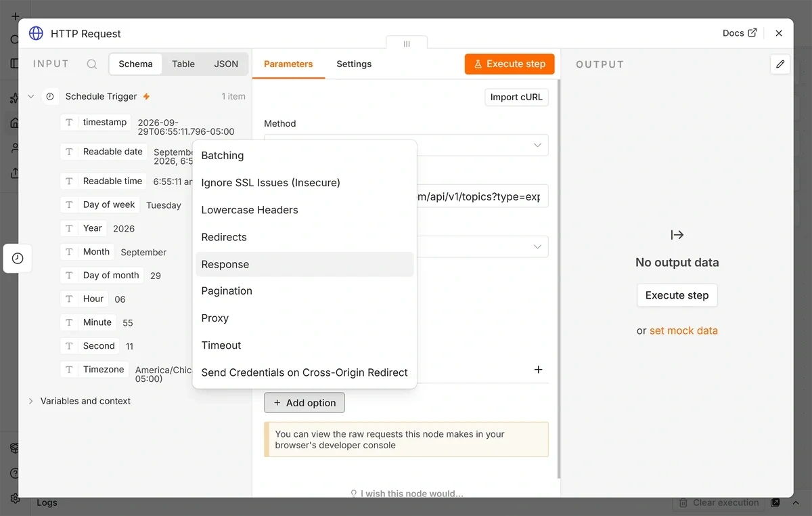Select the timestamp field pill
The image size is (812, 516).
pos(96,123)
